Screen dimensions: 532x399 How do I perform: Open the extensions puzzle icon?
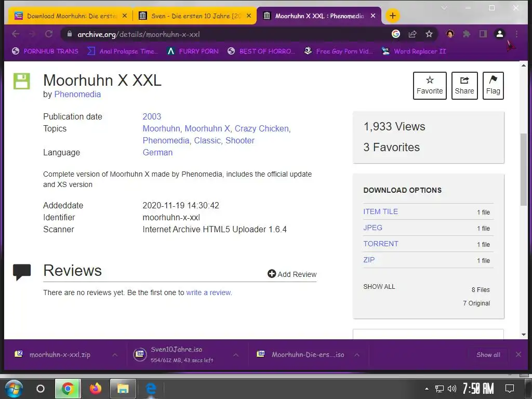(x=467, y=34)
